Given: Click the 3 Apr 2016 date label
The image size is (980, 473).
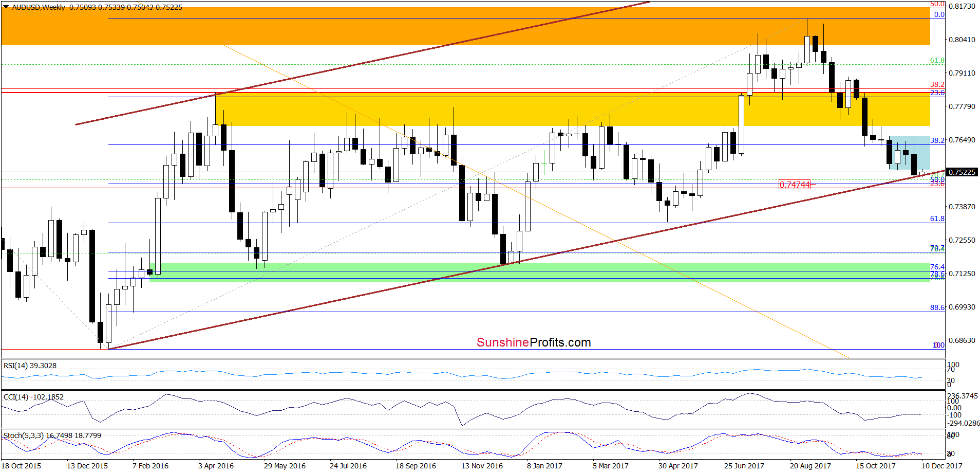Looking at the screenshot, I should [216, 466].
